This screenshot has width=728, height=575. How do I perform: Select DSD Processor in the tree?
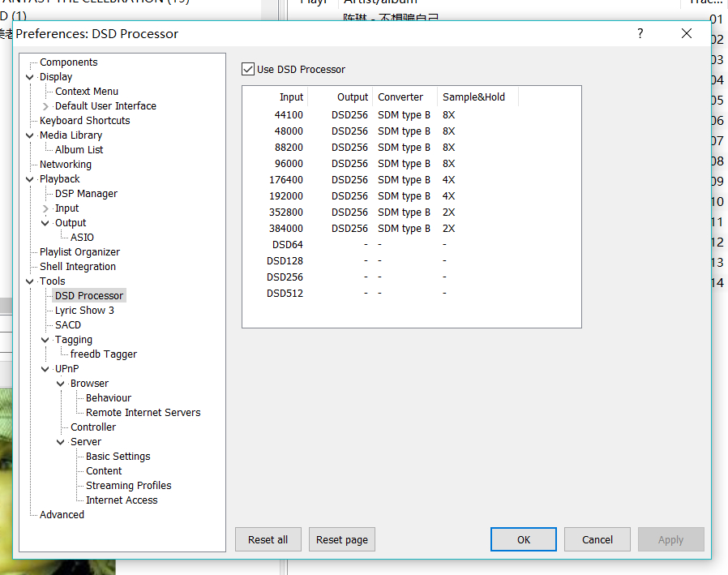[88, 296]
